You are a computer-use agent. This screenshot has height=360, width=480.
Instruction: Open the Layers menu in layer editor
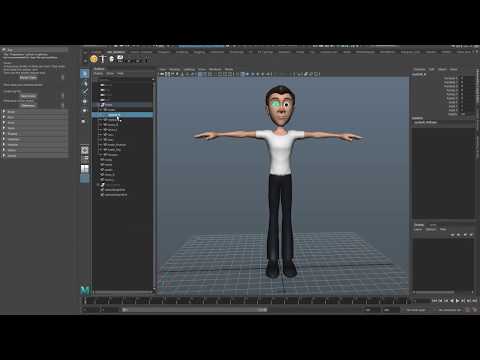[x=418, y=230]
